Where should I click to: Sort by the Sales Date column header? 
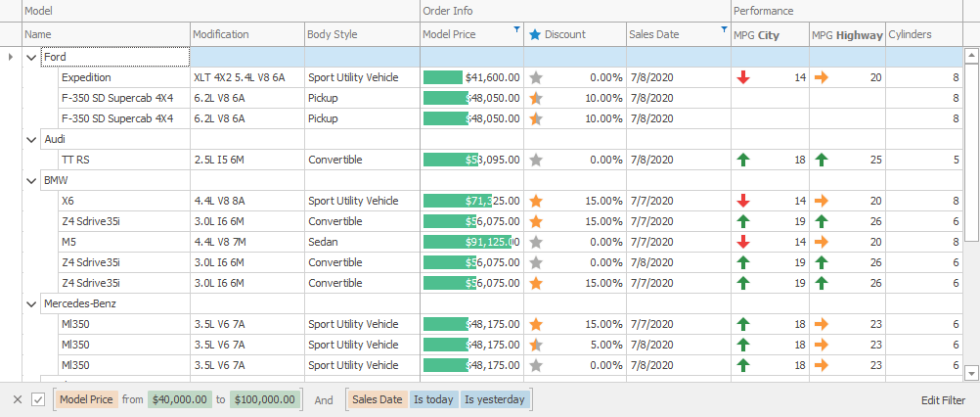[x=679, y=34]
